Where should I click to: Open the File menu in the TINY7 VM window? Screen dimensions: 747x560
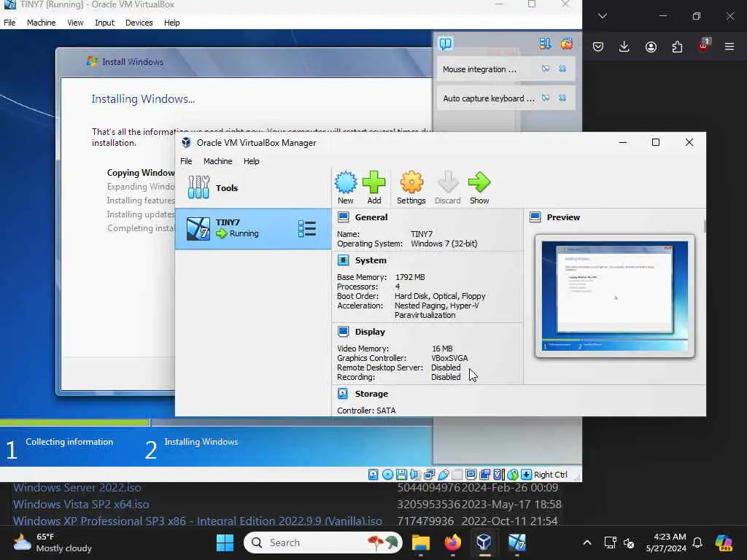tap(9, 23)
